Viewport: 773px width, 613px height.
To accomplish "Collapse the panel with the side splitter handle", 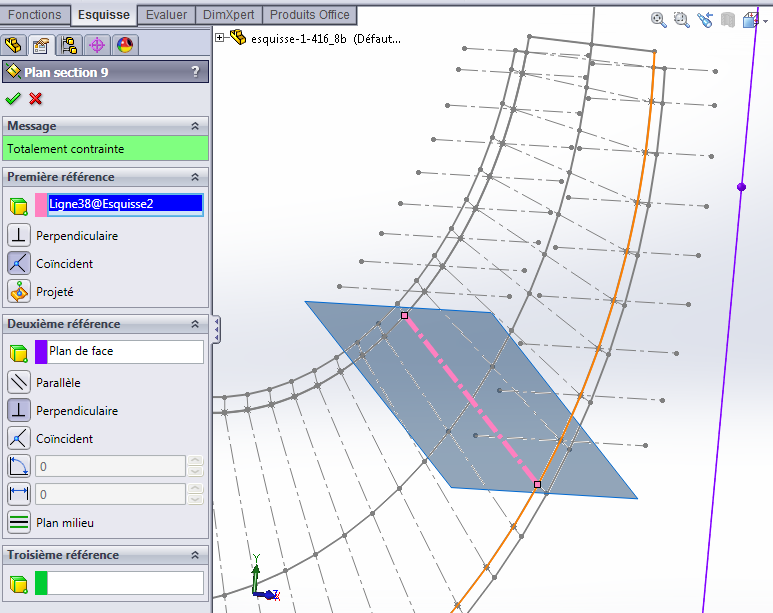I will click(x=216, y=329).
